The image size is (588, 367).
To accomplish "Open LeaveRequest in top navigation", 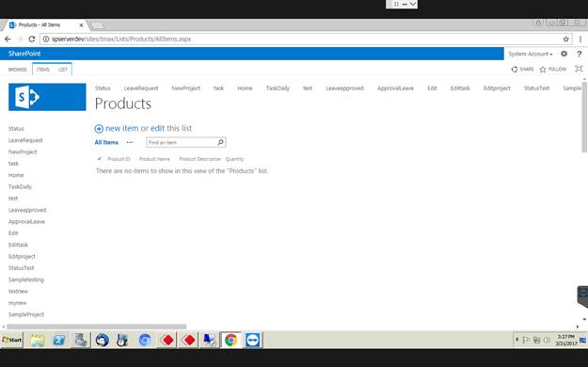I will tap(141, 88).
